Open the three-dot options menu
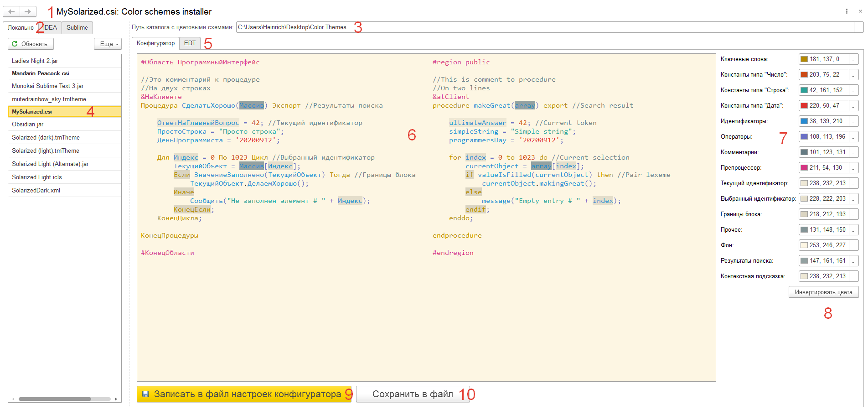This screenshot has height=410, width=868. [x=847, y=11]
